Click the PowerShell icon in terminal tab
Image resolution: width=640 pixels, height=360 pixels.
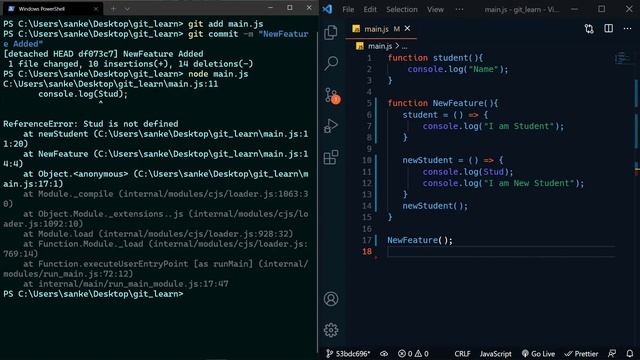click(x=11, y=9)
